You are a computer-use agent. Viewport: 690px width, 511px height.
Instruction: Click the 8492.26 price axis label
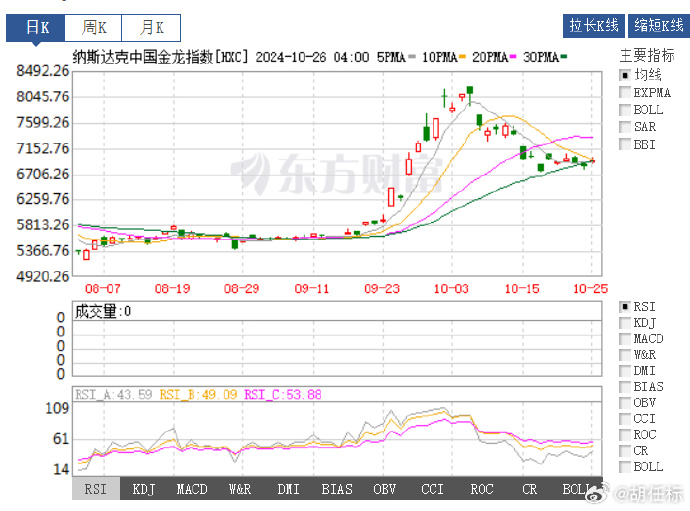pos(43,70)
